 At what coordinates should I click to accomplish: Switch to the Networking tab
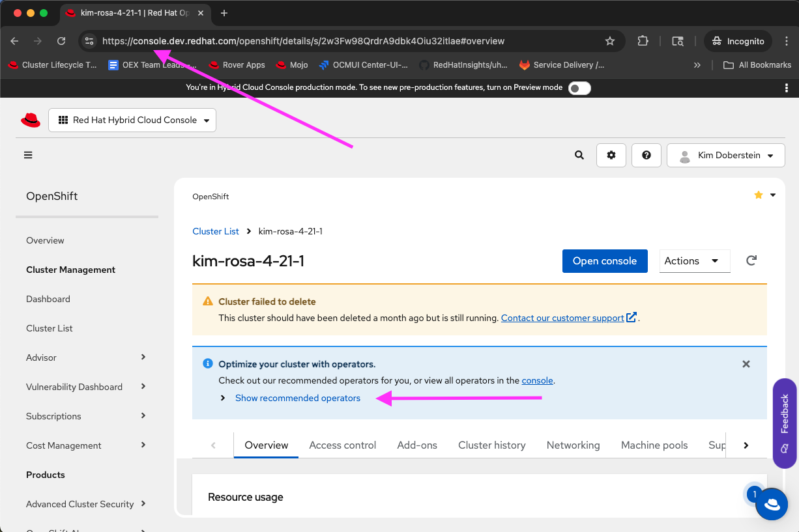574,445
